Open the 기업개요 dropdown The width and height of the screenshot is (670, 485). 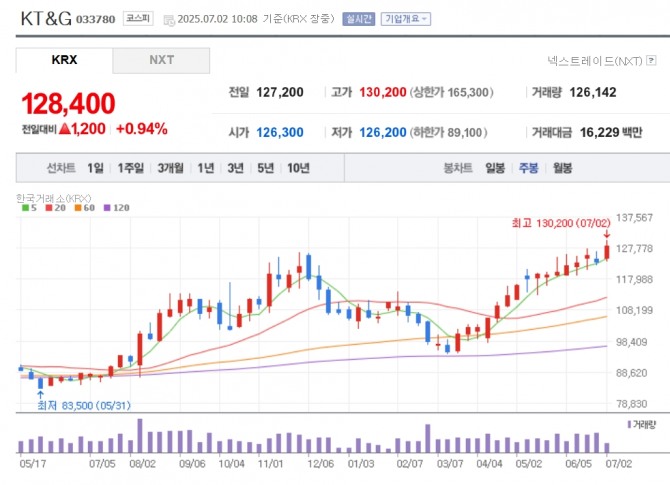pos(406,19)
